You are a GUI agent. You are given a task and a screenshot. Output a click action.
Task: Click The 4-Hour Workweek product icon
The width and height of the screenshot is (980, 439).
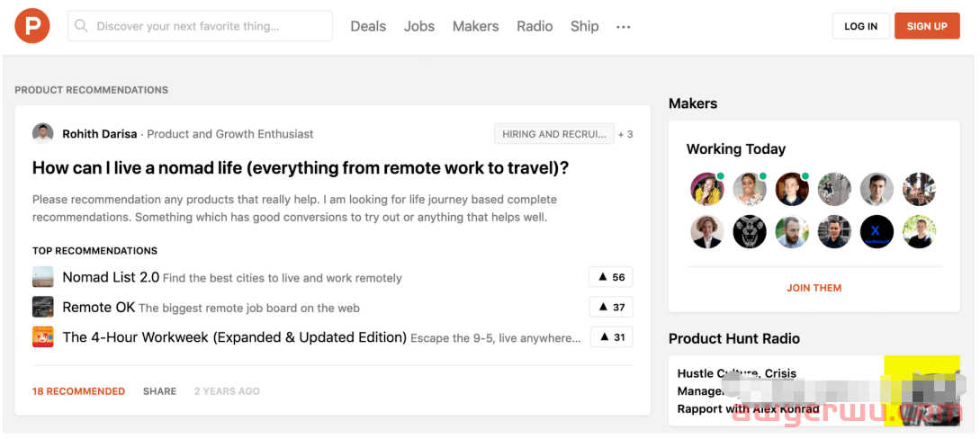tap(43, 337)
